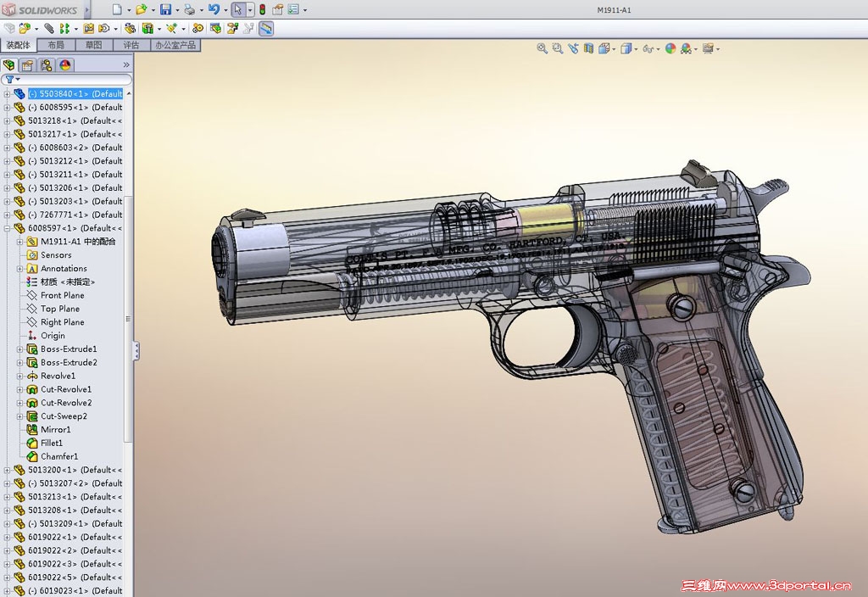This screenshot has width=868, height=597.
Task: Expand the SolidWorks menu flyout arrow
Action: [86, 9]
